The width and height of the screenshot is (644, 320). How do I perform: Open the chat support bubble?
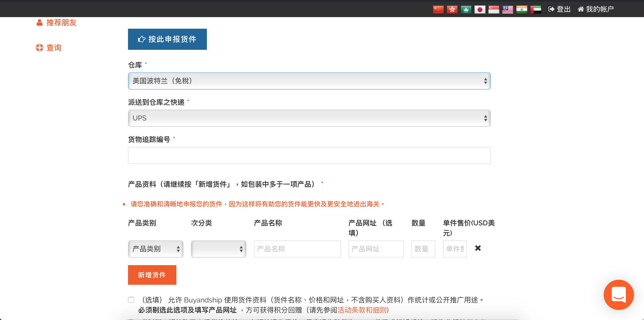[x=619, y=295]
